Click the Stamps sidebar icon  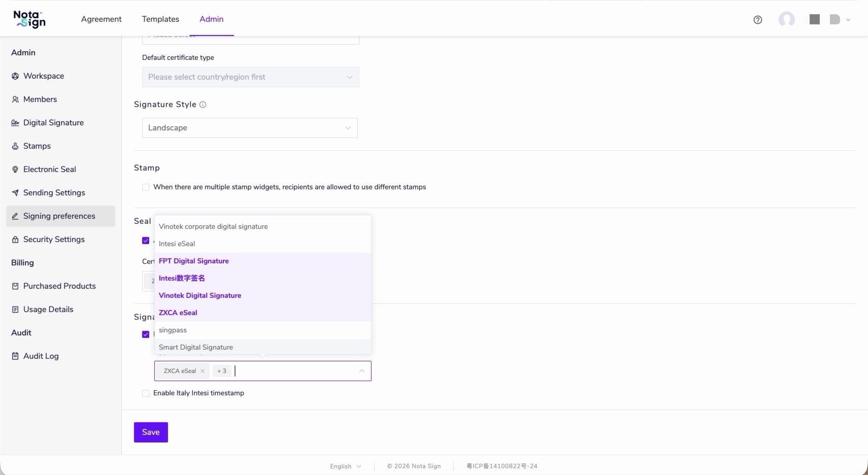[x=15, y=146]
